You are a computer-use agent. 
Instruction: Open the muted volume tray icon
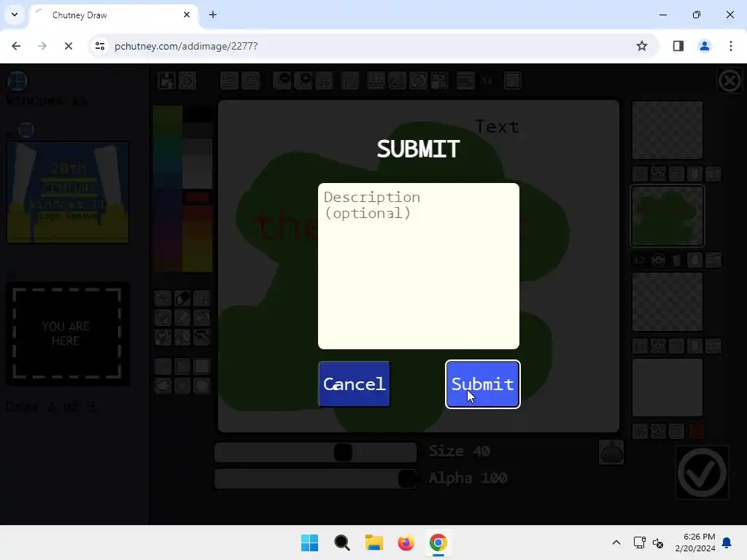(658, 542)
